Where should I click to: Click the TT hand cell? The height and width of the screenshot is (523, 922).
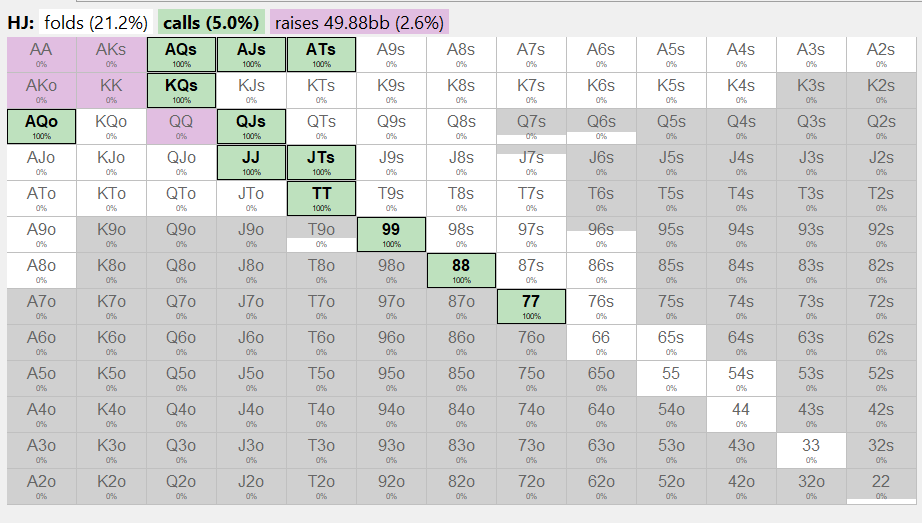[x=321, y=198]
